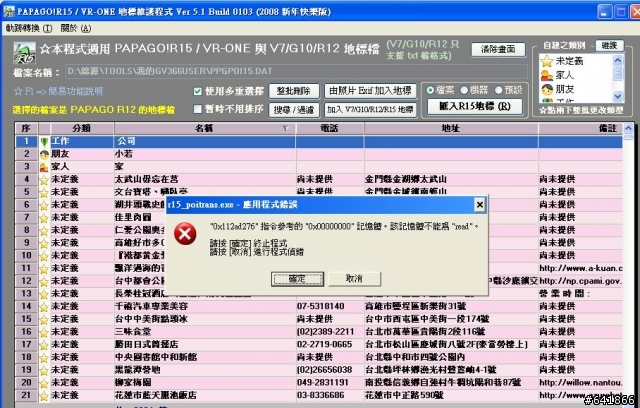The image size is (640, 408).
Task: Select the 家人 category icon in list
Action: click(547, 75)
